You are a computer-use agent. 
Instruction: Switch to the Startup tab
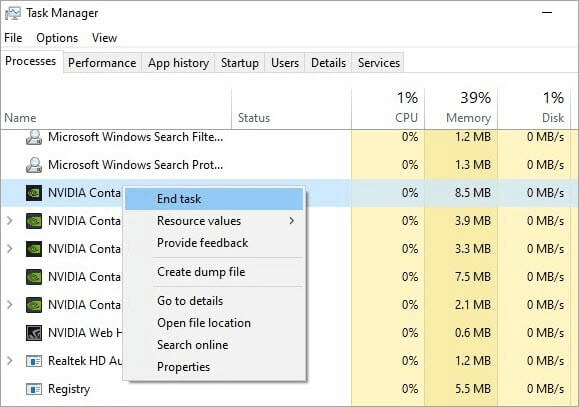tap(240, 63)
